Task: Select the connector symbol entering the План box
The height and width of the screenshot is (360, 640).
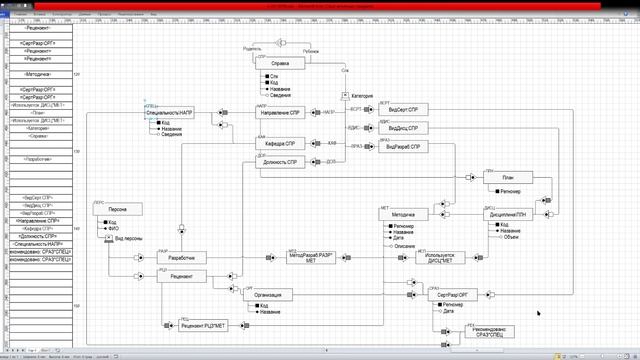Action: (471, 177)
